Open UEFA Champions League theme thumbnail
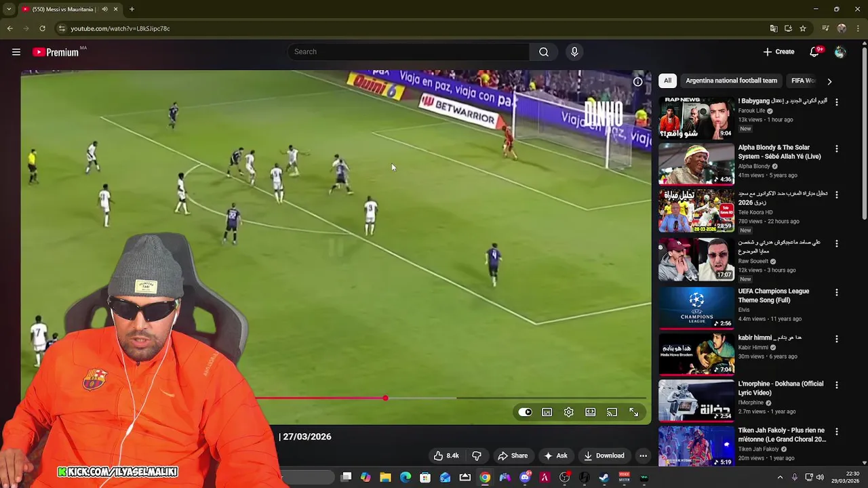 [x=696, y=308]
